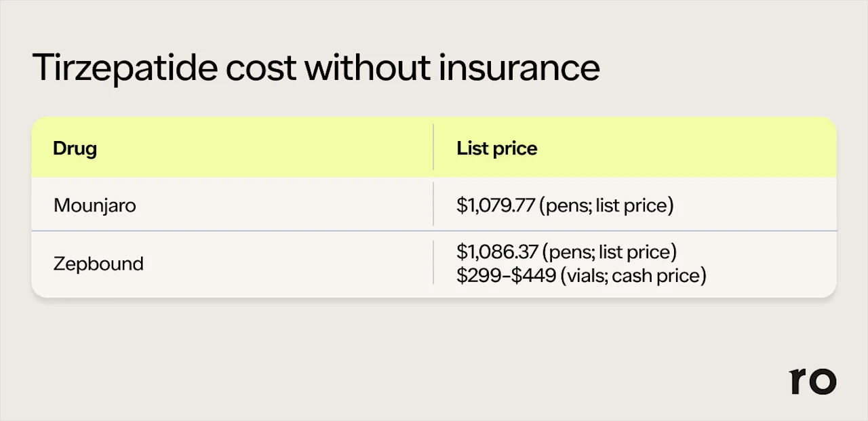
Task: Select the word "insurance" in the title
Action: point(519,68)
